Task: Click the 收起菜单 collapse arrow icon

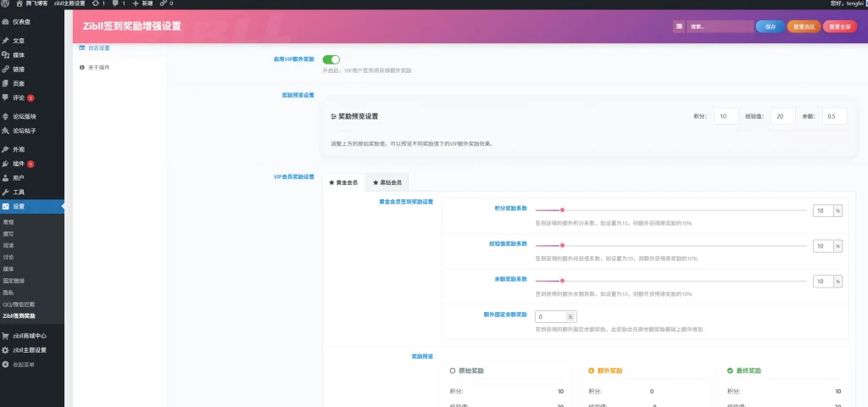Action: coord(6,365)
